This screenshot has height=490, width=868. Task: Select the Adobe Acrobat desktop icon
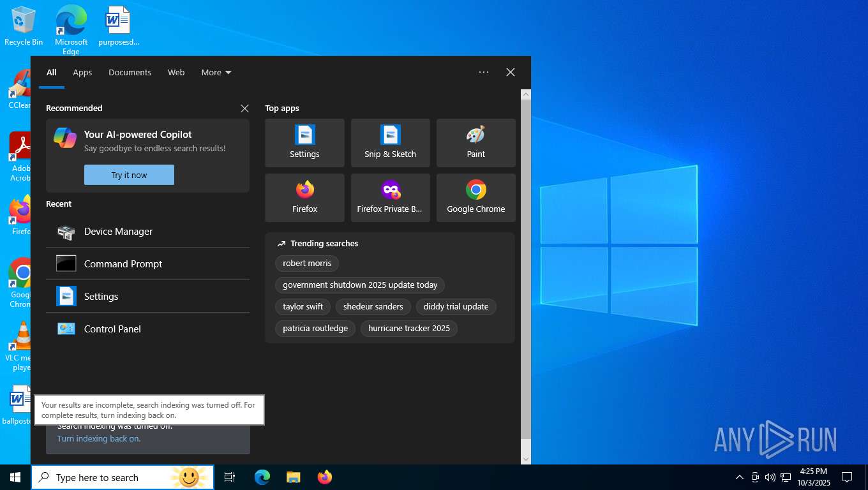[19, 157]
